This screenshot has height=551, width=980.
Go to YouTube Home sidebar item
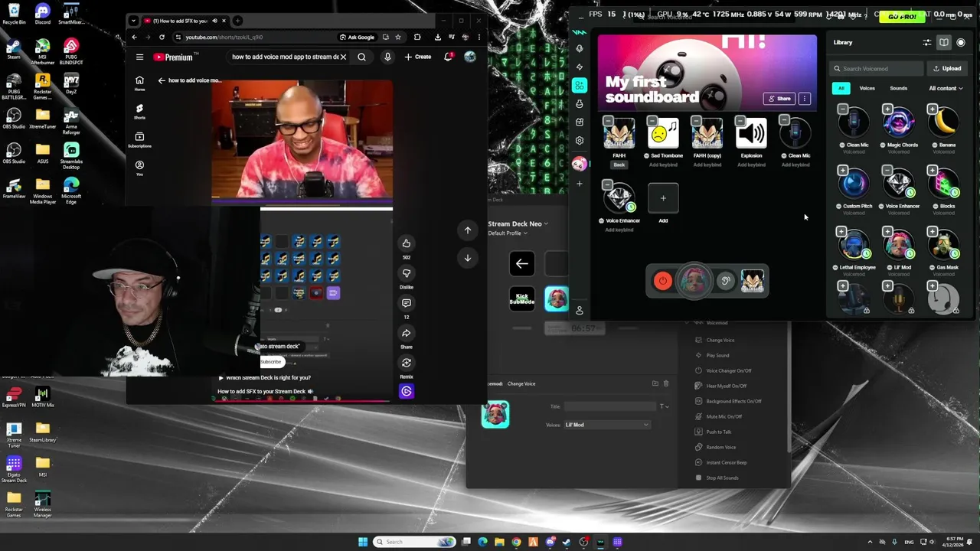[x=139, y=83]
